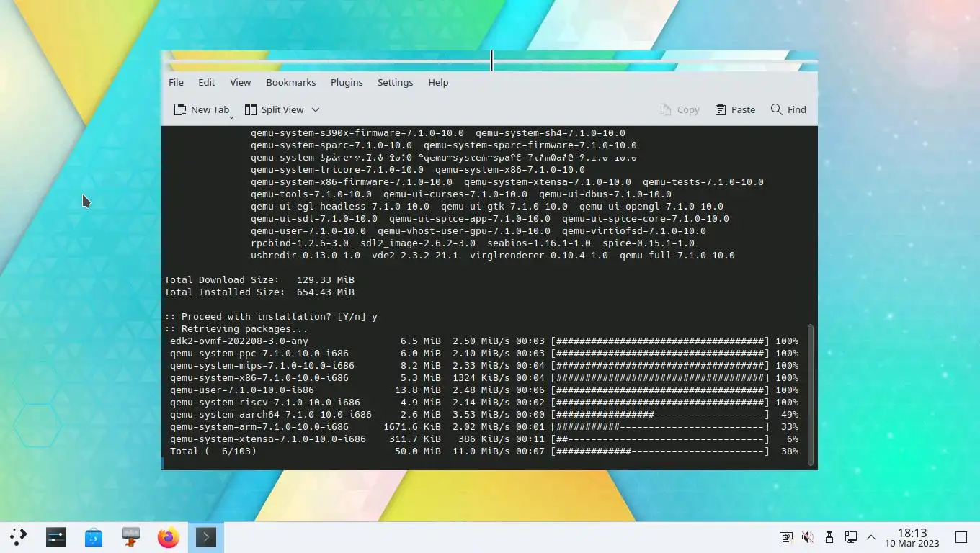Screen dimensions: 980x553
Task: Click the rpcbind-1.2.6-3.0 package name
Action: (300, 243)
